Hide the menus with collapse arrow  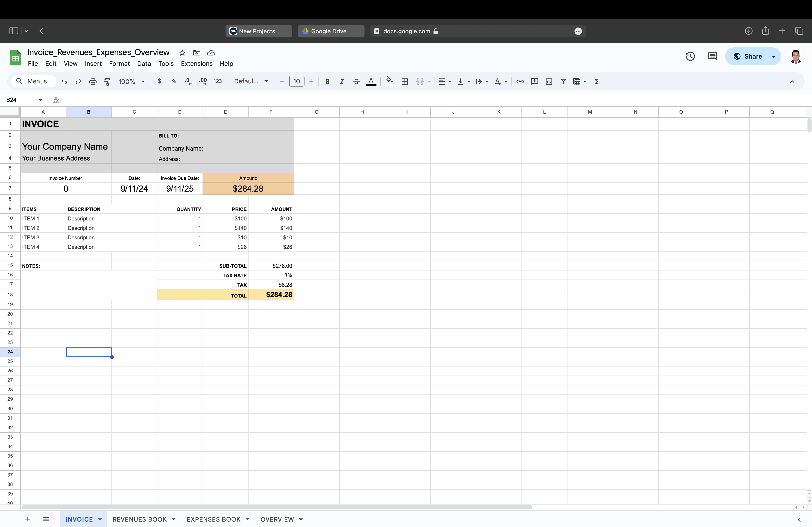point(792,81)
